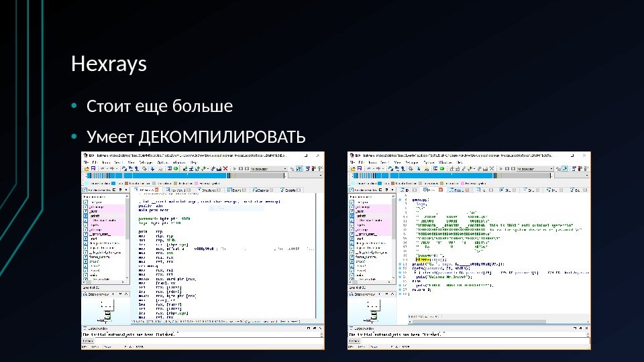Screen dimensions: 644x362
Task: Click Functions list horizontal scrollbar in left window
Action: pyautogui.click(x=105, y=282)
